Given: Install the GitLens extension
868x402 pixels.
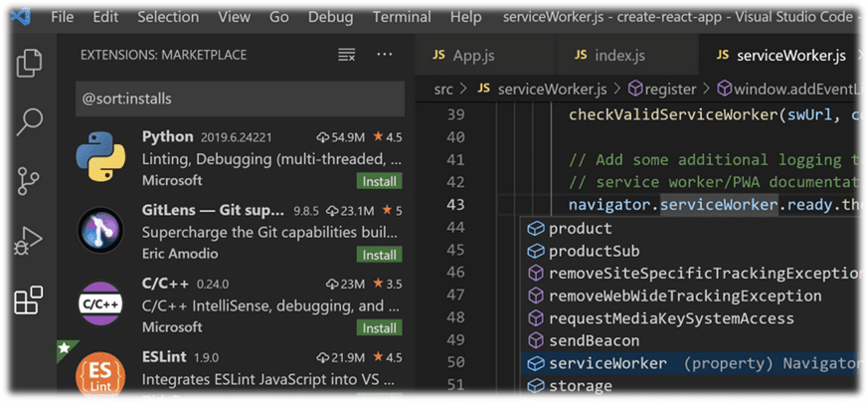Looking at the screenshot, I should pos(380,255).
